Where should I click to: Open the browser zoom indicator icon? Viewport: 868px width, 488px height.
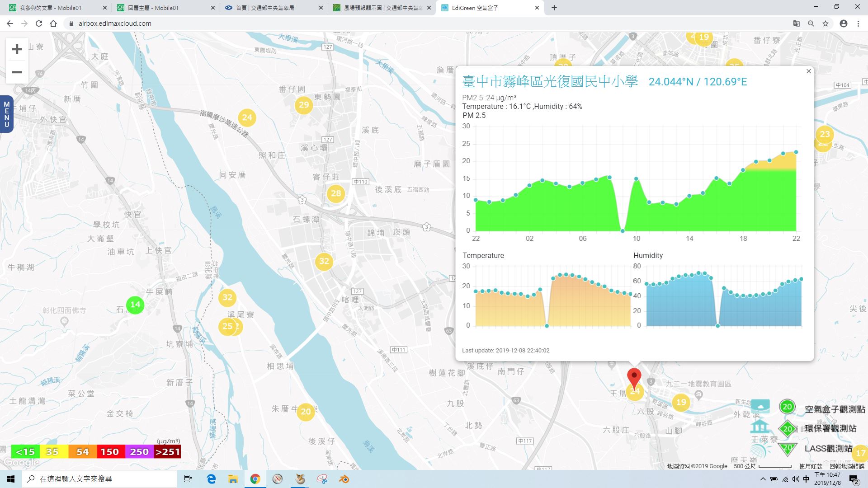pyautogui.click(x=811, y=23)
